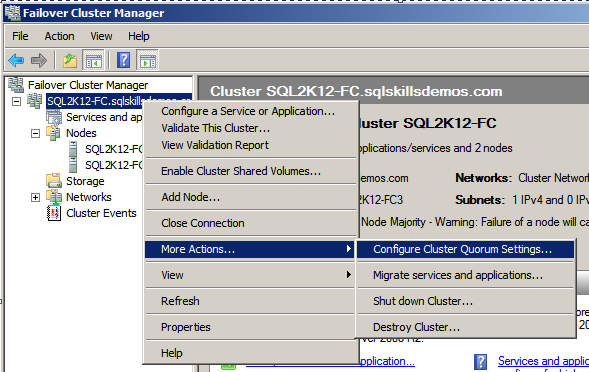Click the Failover Cluster Manager title bar icon

(x=12, y=13)
